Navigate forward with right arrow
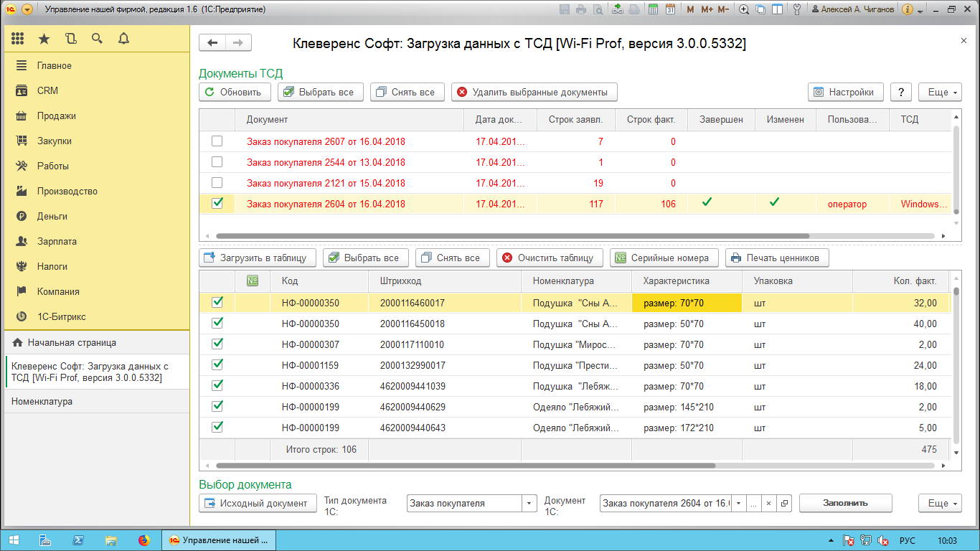This screenshot has width=980, height=551. [239, 43]
